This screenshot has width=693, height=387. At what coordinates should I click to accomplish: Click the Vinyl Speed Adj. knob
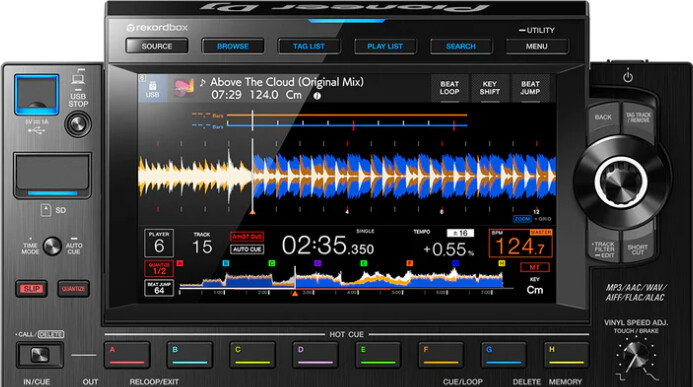(x=636, y=356)
